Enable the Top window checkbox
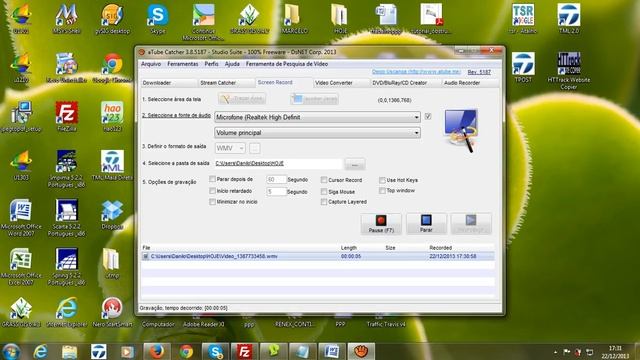Viewport: 640px width, 360px height. coord(382,191)
